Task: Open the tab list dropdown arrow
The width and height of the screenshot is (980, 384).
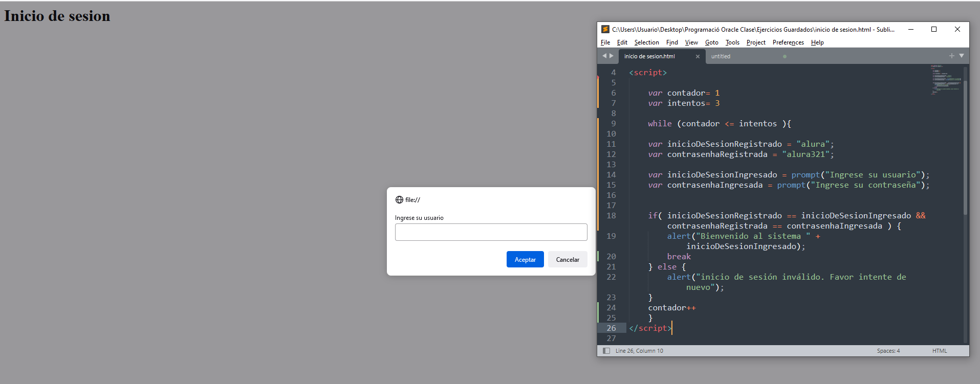Action: coord(962,56)
